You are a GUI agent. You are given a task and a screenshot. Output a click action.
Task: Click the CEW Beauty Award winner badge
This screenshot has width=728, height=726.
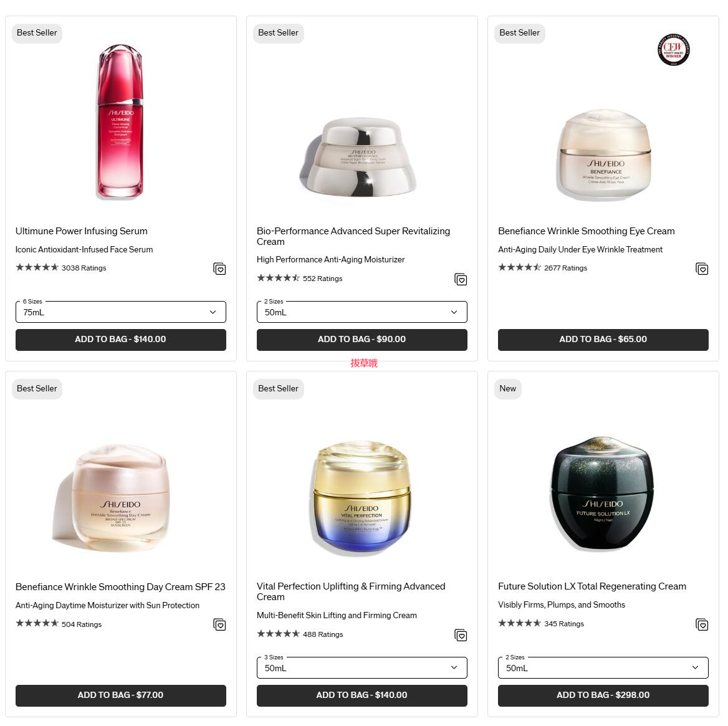[673, 50]
